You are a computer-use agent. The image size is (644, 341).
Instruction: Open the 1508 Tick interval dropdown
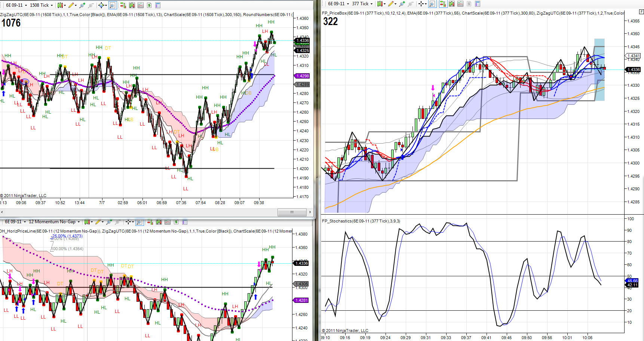(42, 5)
